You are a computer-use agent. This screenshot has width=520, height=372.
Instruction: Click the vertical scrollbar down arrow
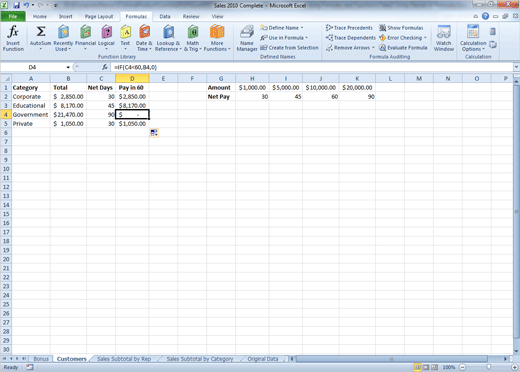click(516, 351)
